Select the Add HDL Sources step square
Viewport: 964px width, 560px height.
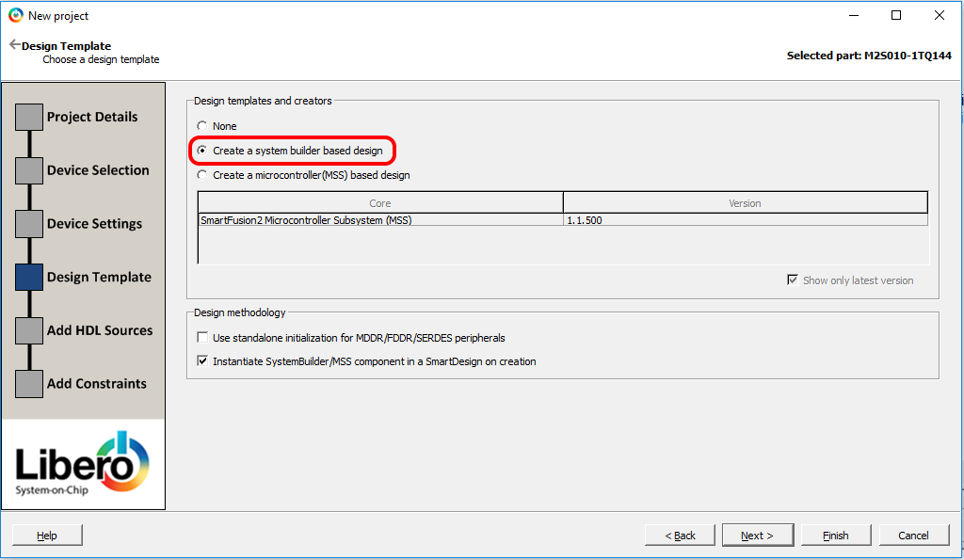29,330
